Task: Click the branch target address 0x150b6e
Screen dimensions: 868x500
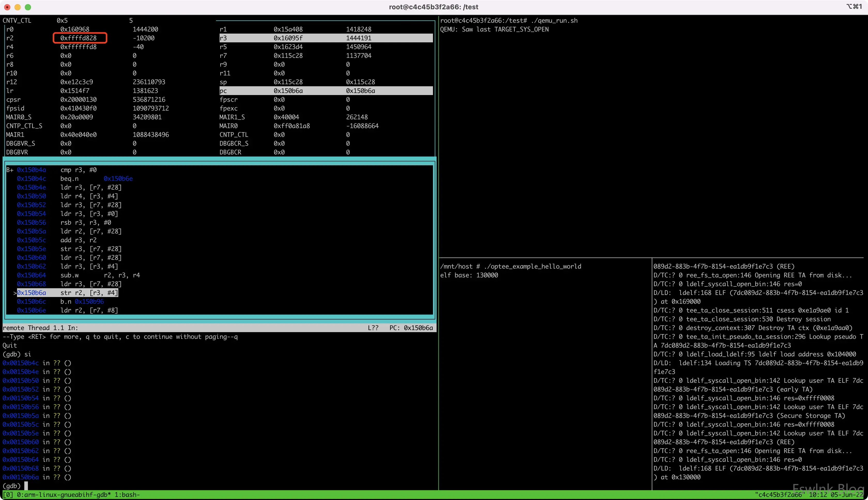Action: (x=118, y=178)
